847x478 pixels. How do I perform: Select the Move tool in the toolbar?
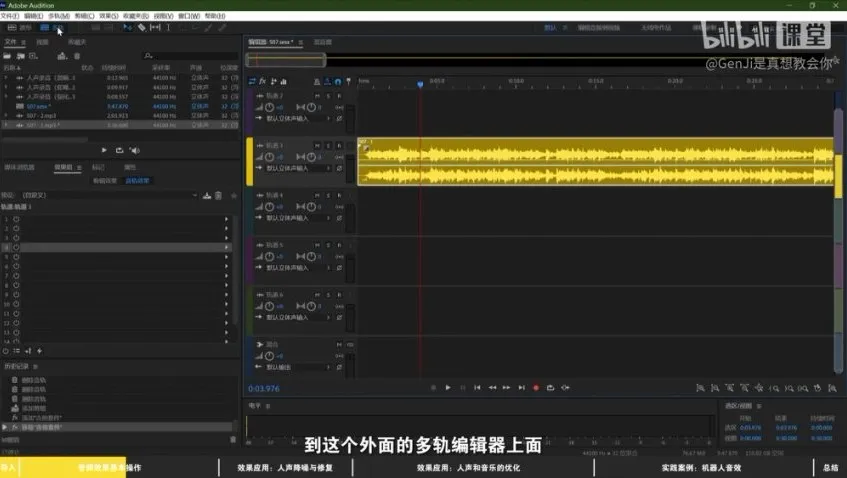tap(127, 28)
